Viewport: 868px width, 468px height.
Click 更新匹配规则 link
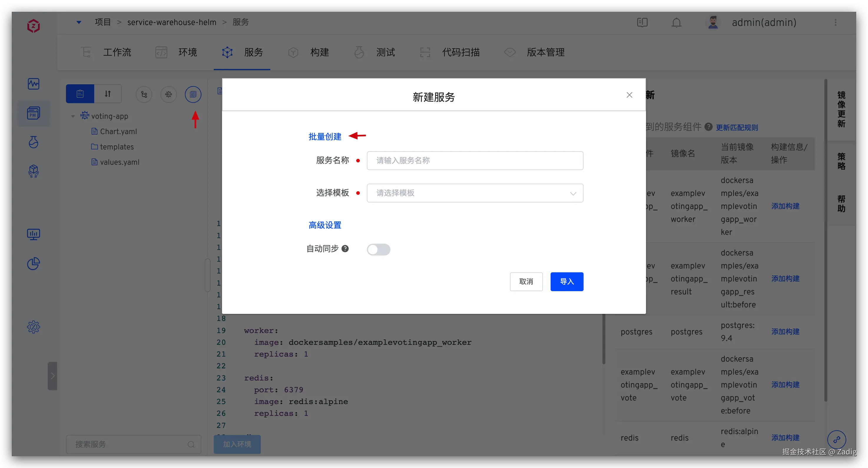click(x=737, y=127)
